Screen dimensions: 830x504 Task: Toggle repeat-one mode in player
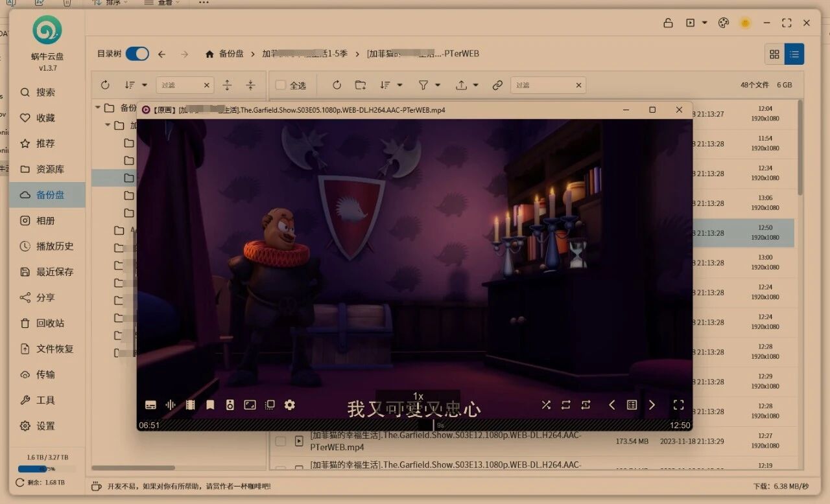pos(586,405)
